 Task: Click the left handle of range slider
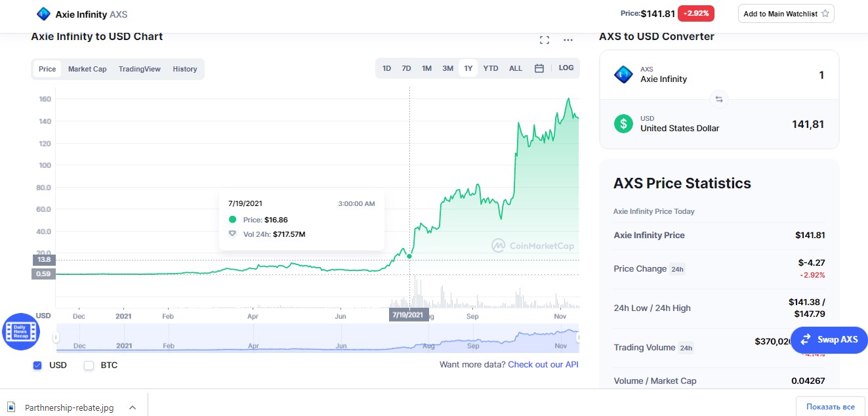56,337
